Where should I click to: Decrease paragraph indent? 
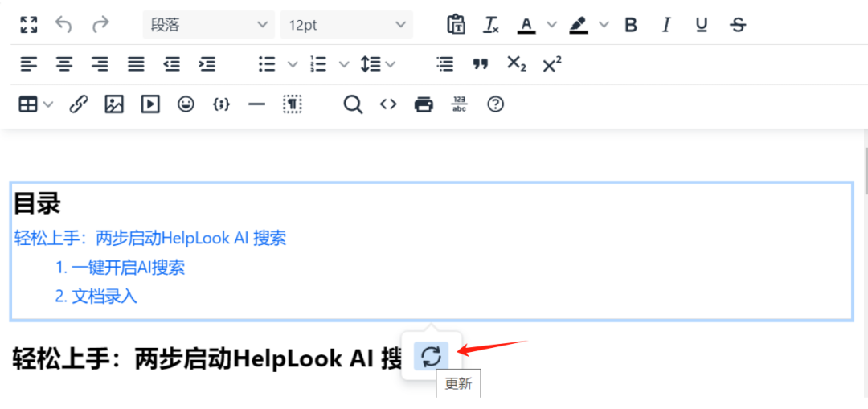pyautogui.click(x=172, y=64)
